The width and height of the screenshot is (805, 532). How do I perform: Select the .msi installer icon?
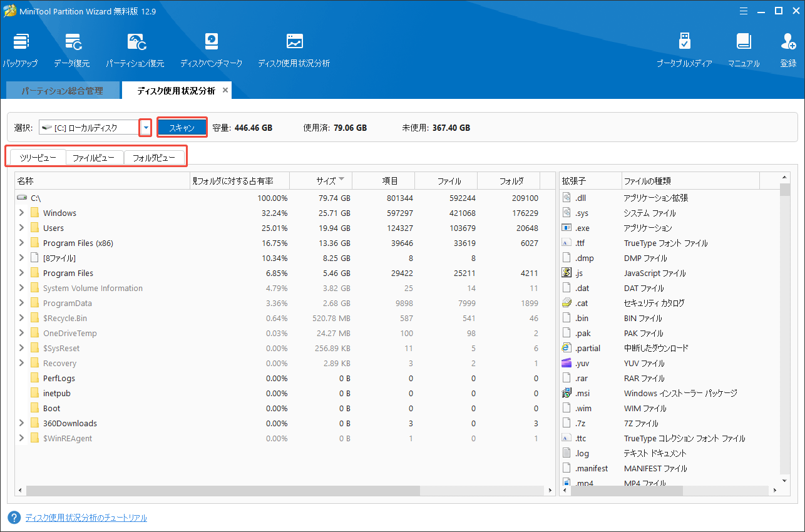coord(567,393)
